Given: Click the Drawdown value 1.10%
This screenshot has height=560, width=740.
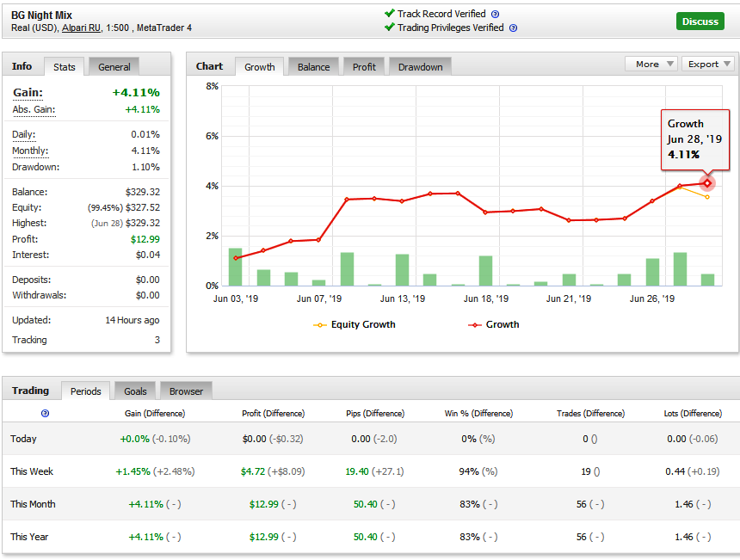Looking at the screenshot, I should (x=145, y=167).
